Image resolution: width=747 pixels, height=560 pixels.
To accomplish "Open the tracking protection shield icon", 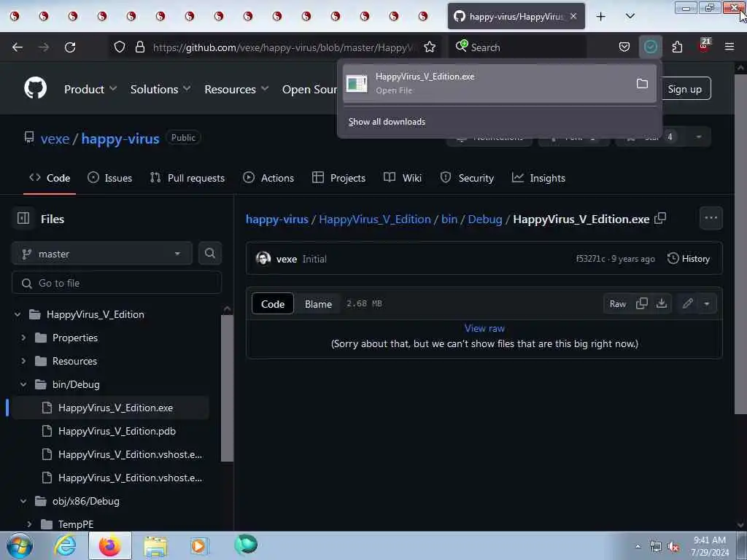I will click(x=120, y=47).
